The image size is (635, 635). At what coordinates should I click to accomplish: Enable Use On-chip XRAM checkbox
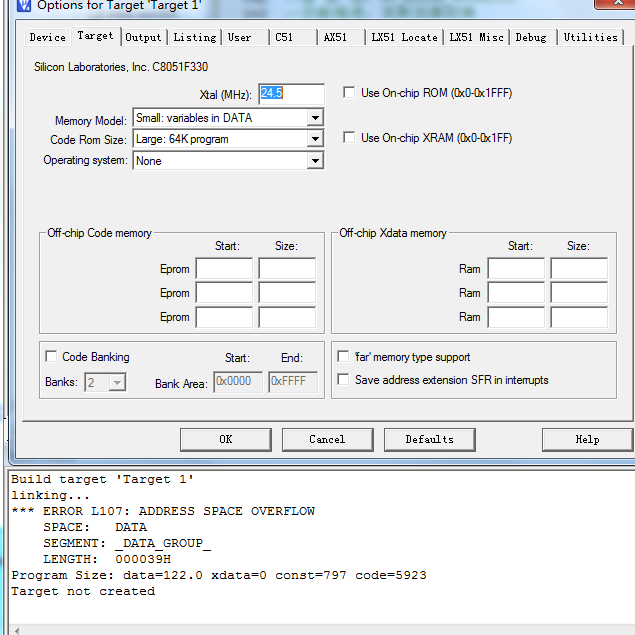pos(349,137)
